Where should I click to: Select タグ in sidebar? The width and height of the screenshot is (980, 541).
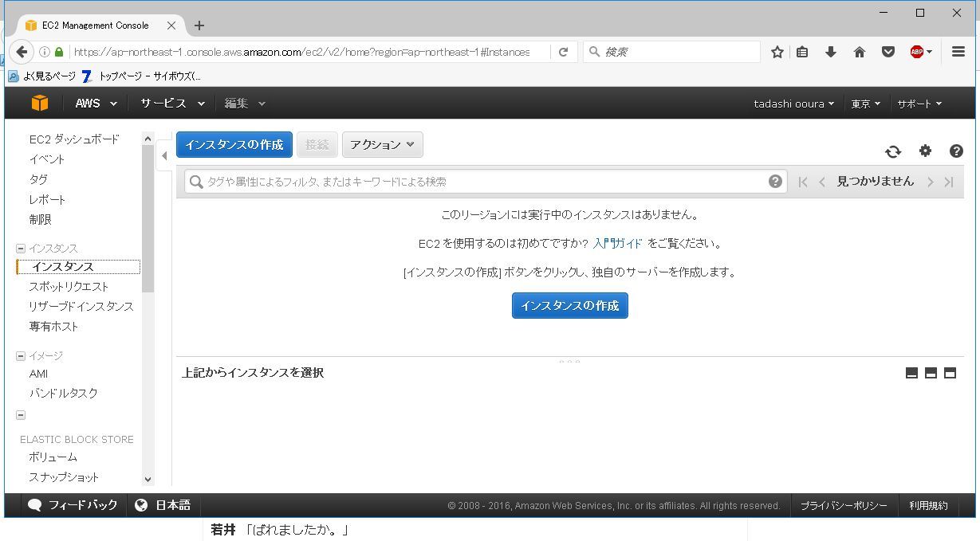[38, 179]
